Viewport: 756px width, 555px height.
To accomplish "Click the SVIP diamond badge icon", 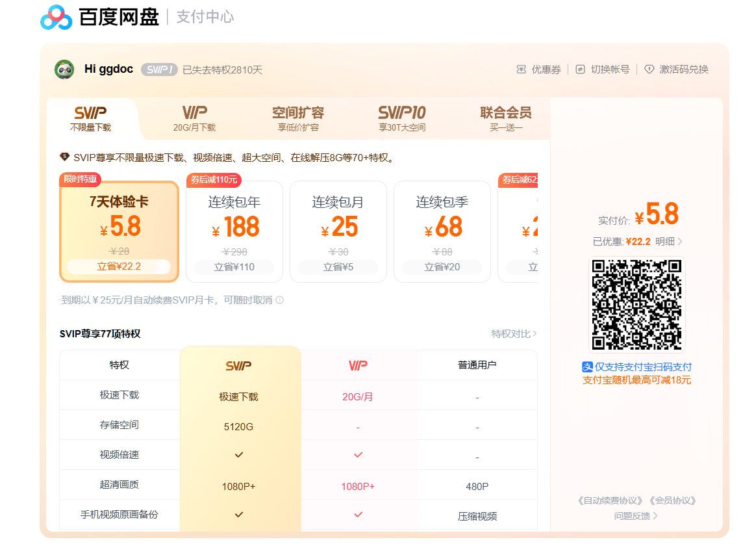I will tap(64, 157).
